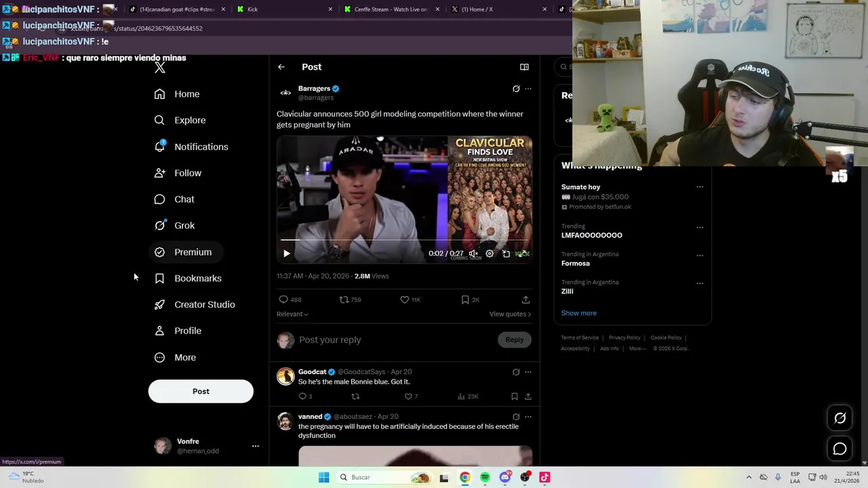Open Bookmarks in the sidebar

click(x=188, y=279)
